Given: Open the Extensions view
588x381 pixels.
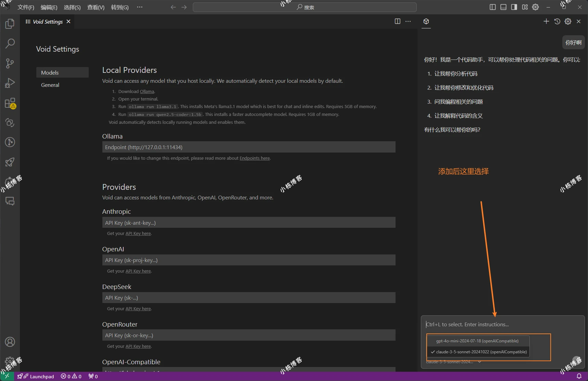Looking at the screenshot, I should (x=10, y=103).
